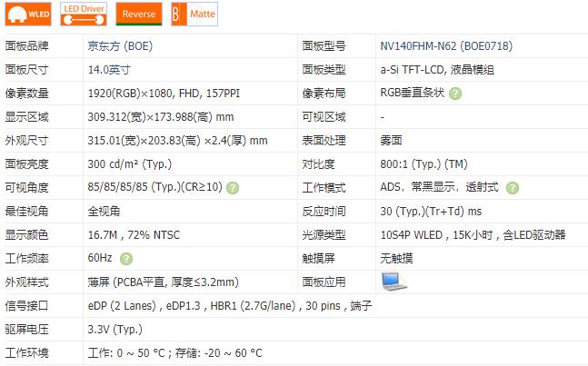The width and height of the screenshot is (588, 366).
Task: Select the 3.3V (Typ.) voltage value
Action: [x=115, y=330]
